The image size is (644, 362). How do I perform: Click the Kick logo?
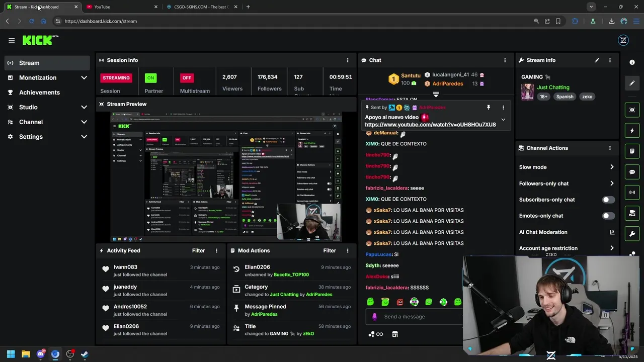pos(40,40)
